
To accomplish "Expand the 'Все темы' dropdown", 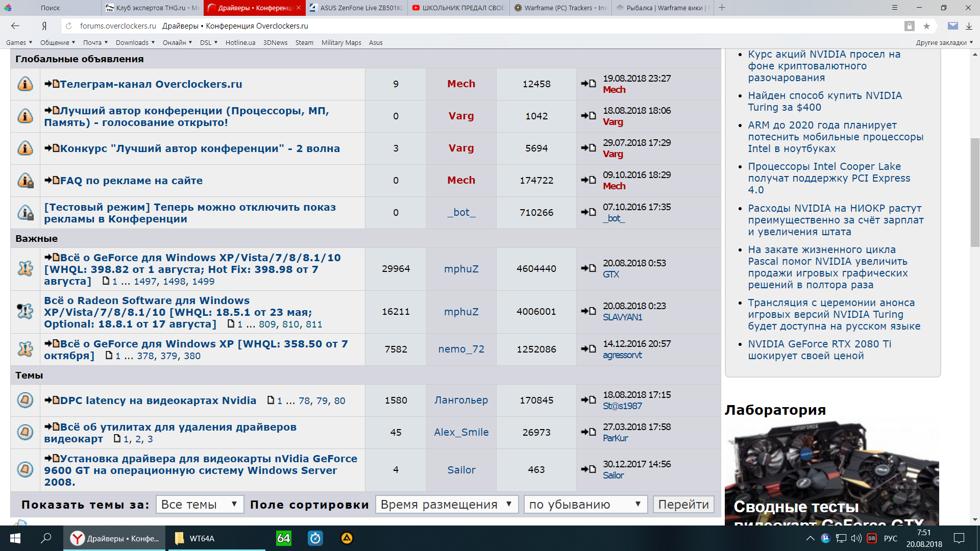I will (x=200, y=505).
